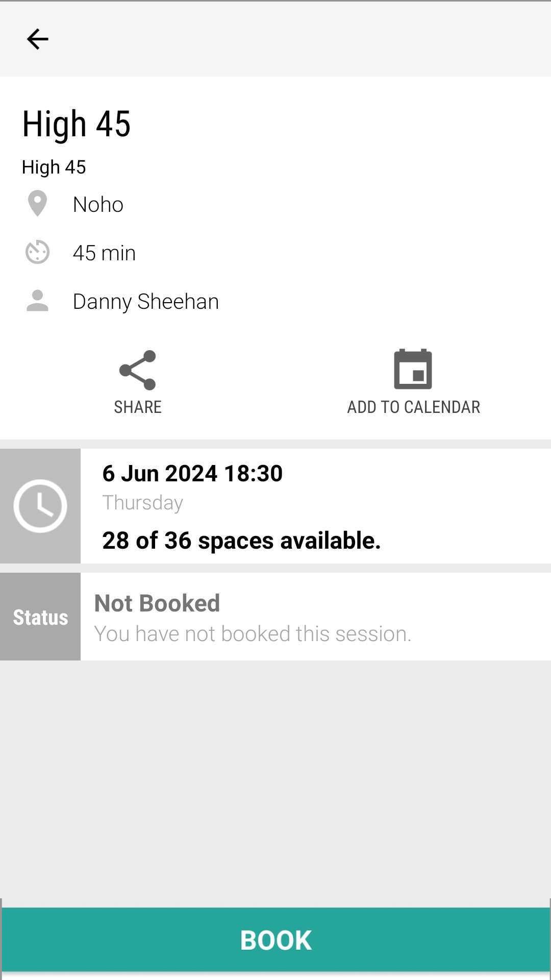The height and width of the screenshot is (980, 551).
Task: Select the Noho location text
Action: (98, 204)
